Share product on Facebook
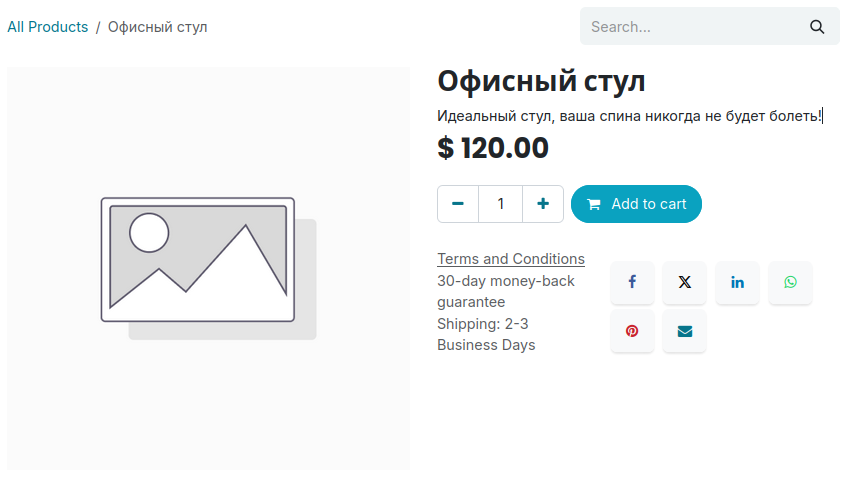 pos(632,283)
